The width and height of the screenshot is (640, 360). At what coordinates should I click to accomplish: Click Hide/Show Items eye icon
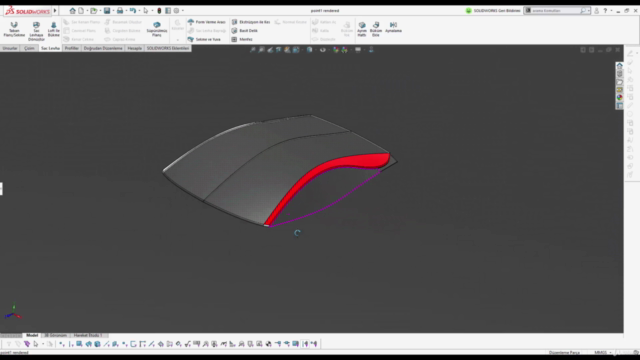pyautogui.click(x=322, y=50)
